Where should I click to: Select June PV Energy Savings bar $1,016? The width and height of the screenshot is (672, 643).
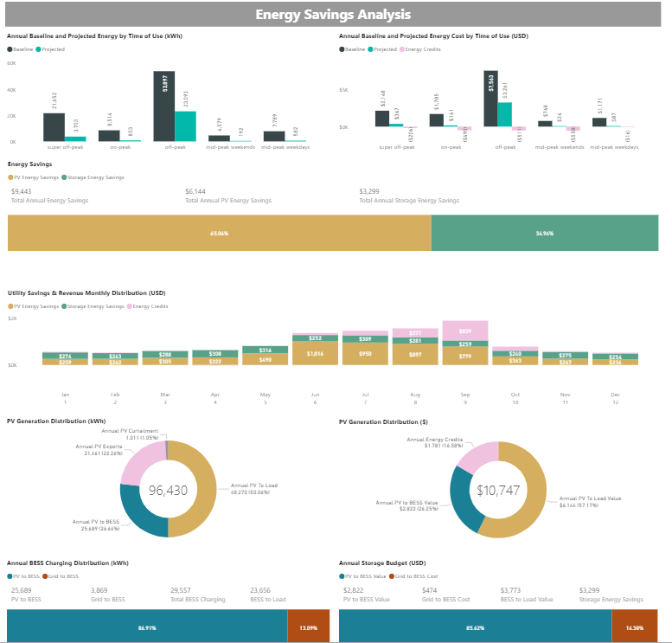(315, 354)
